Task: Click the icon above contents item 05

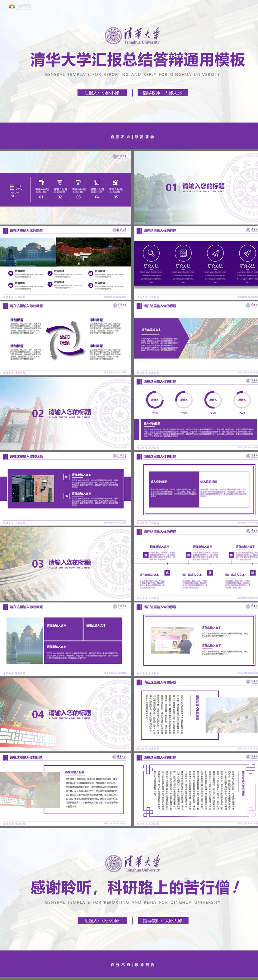Action: point(115,182)
